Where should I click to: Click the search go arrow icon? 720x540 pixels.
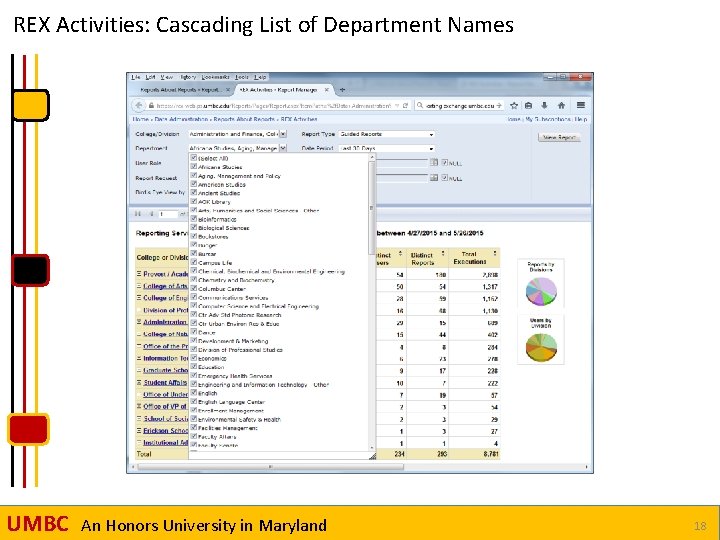click(x=499, y=106)
